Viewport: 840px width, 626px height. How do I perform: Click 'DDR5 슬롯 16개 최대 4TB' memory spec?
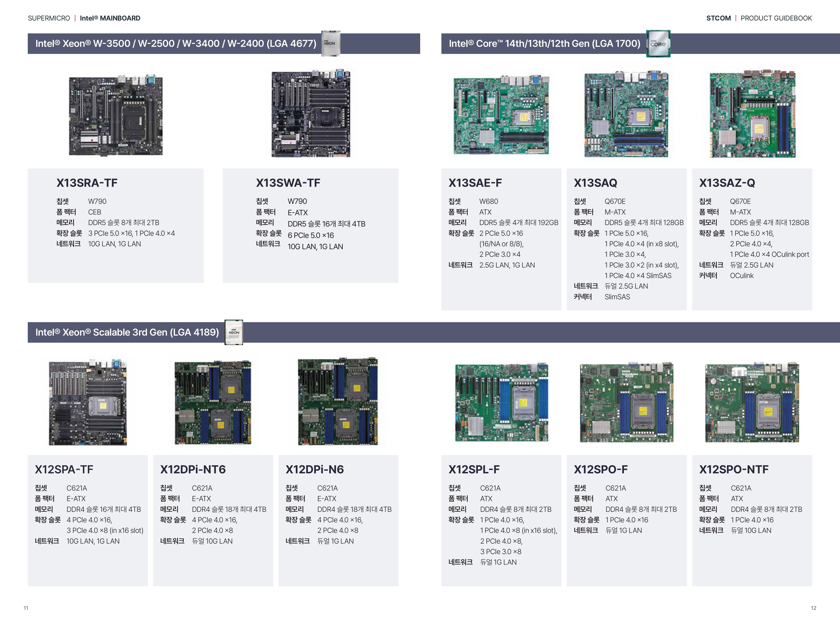pos(326,224)
